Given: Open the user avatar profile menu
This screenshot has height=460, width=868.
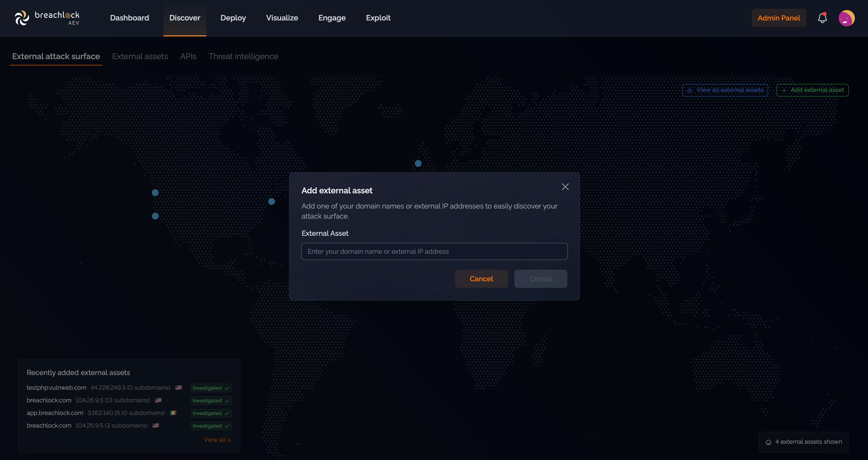Looking at the screenshot, I should click(x=846, y=18).
